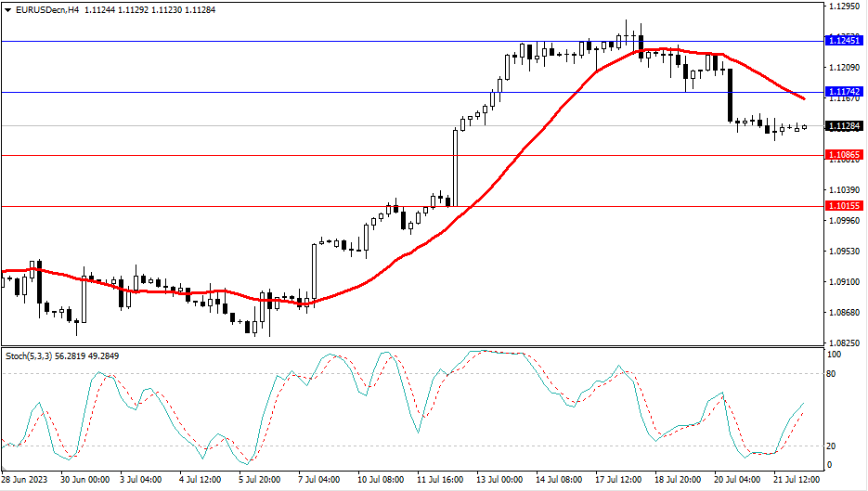Click the 17 Jul 12:00 time label

(x=619, y=481)
